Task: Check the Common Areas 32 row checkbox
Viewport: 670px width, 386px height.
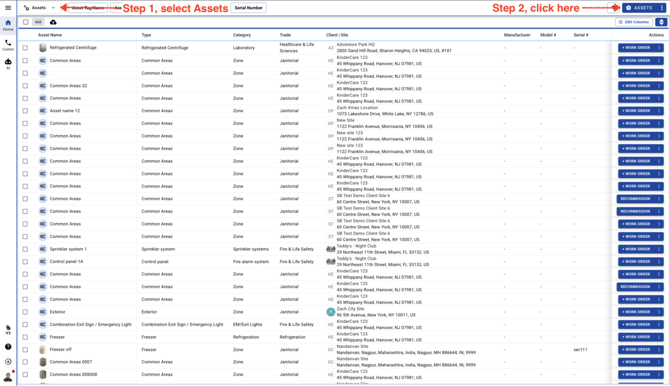Action: (x=25, y=85)
